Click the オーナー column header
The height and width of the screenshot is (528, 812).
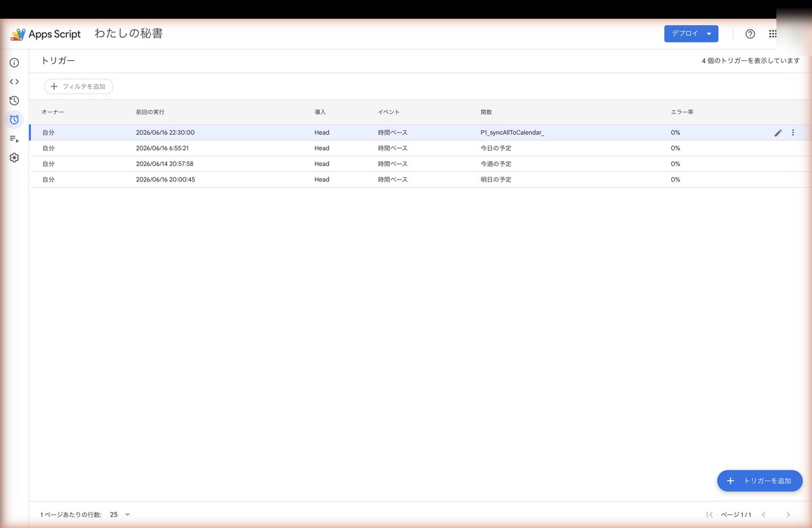tap(52, 112)
